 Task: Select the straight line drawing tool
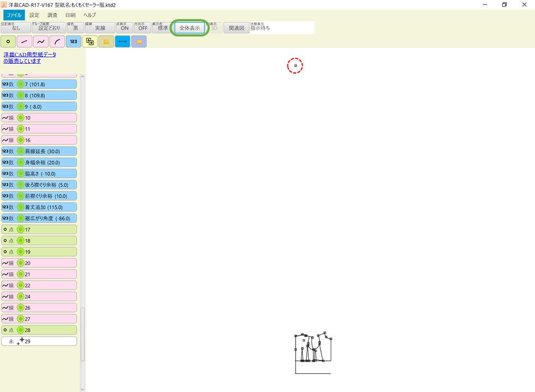(x=24, y=41)
